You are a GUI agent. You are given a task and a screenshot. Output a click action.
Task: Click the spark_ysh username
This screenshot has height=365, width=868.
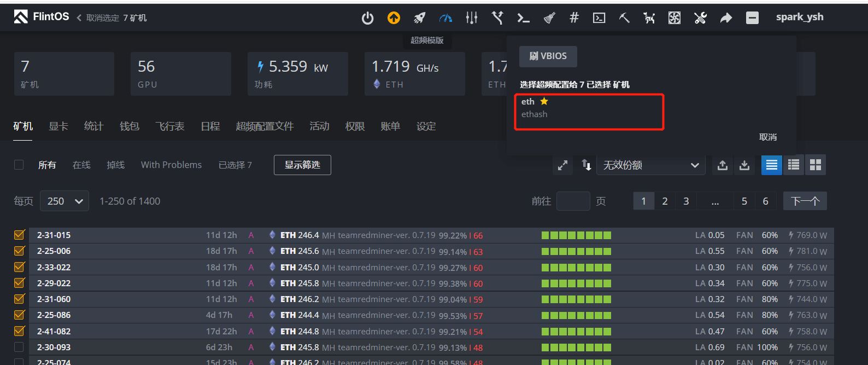point(800,17)
